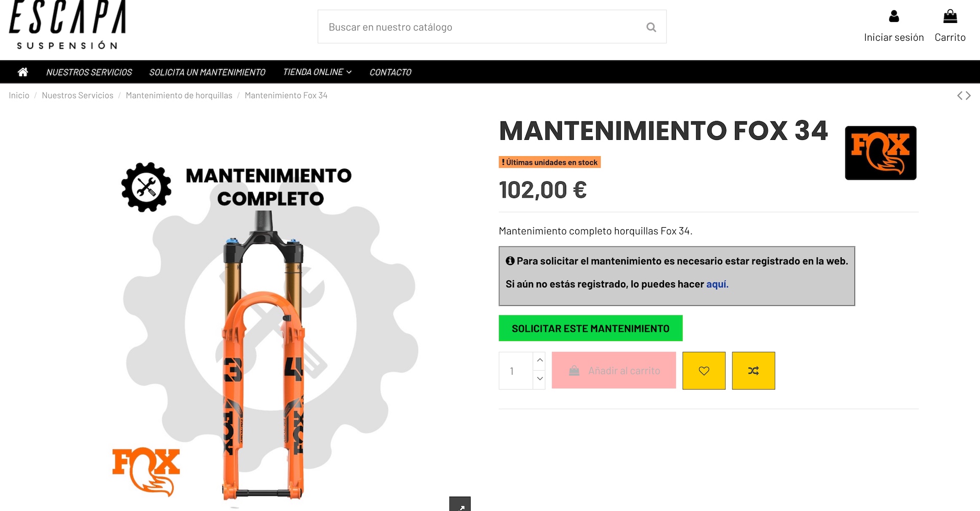Image resolution: width=980 pixels, height=511 pixels.
Task: Go to the previous product arrow
Action: (960, 95)
